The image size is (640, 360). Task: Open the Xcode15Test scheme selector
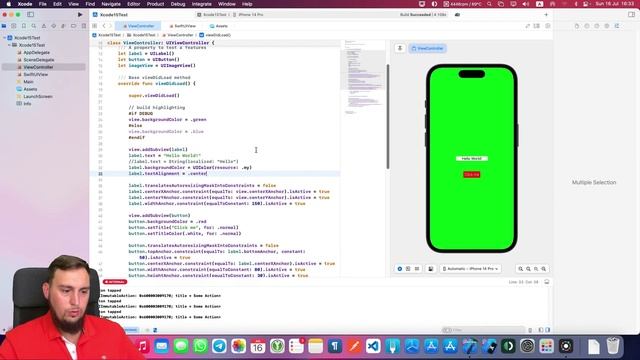(212, 15)
